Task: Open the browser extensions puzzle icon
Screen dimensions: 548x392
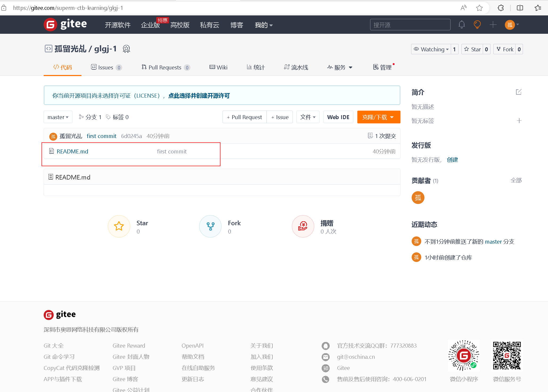Action: [x=501, y=8]
